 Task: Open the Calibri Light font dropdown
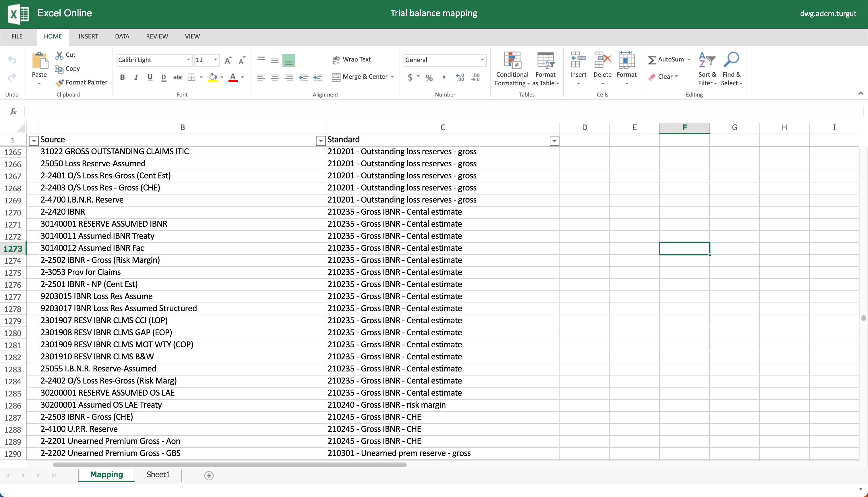(x=188, y=60)
